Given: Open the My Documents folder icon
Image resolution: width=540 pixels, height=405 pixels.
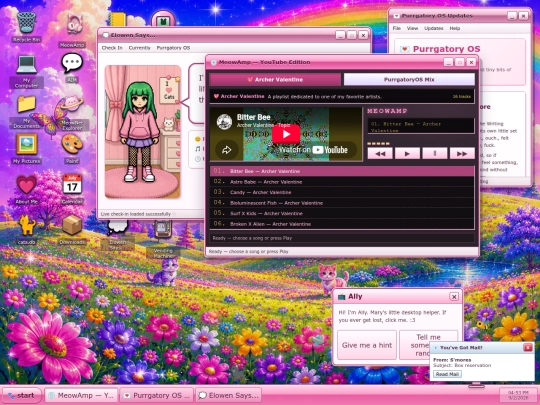Looking at the screenshot, I should click(26, 112).
